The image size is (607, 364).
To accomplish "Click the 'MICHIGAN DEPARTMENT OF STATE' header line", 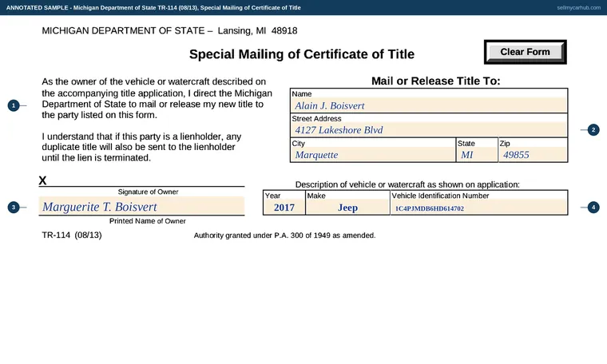I will pos(169,30).
